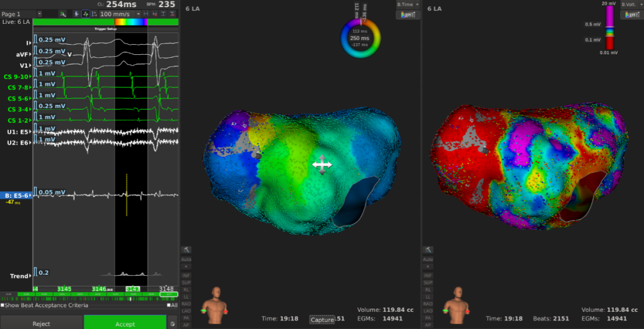This screenshot has height=329, width=644.
Task: Click the color map icon under B.Time
Action: pyautogui.click(x=408, y=14)
